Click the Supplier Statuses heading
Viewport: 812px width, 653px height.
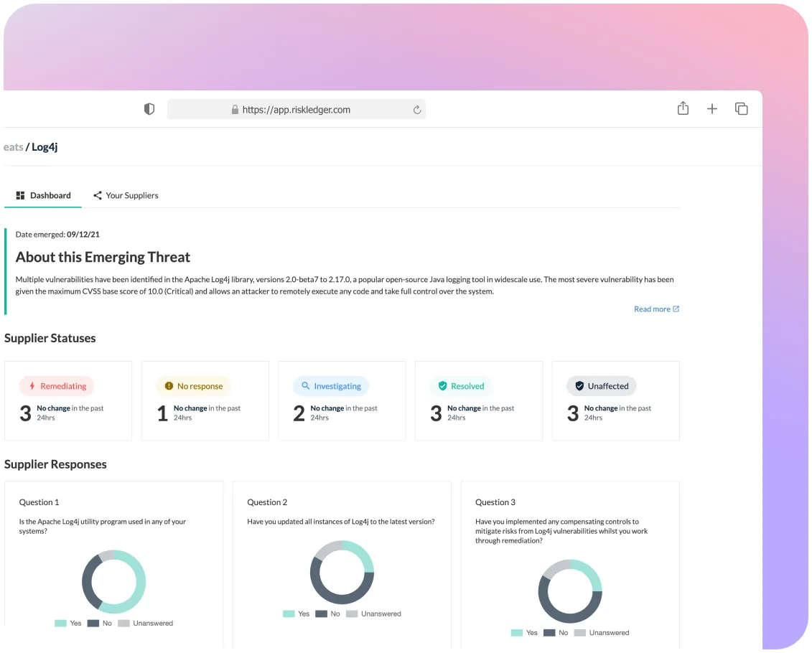pos(50,339)
